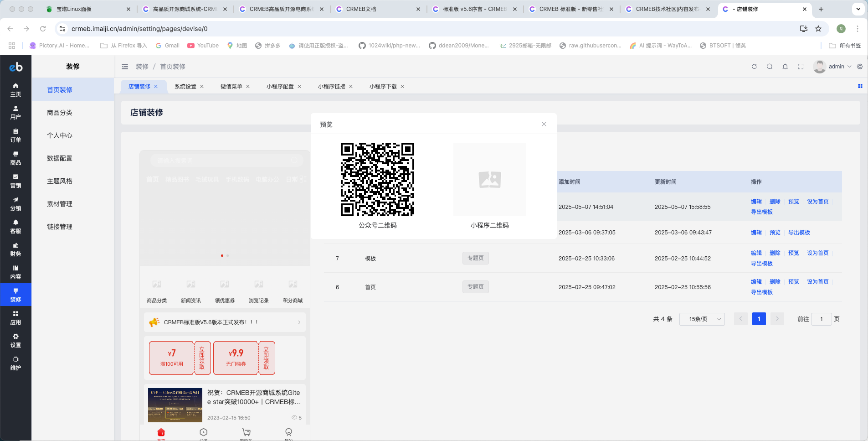Image resolution: width=868 pixels, height=441 pixels.
Task: Select 商品分类 in the submenu
Action: click(x=73, y=113)
